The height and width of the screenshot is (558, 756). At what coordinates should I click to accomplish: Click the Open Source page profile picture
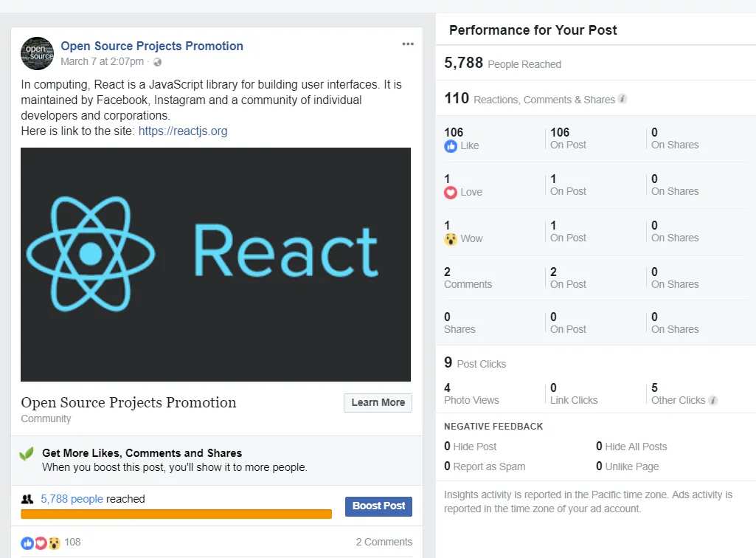coord(37,54)
